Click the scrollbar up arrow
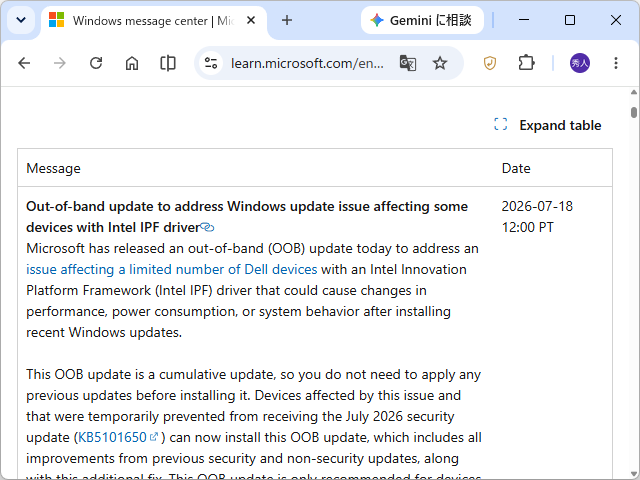Viewport: 640px width, 480px height. [633, 92]
